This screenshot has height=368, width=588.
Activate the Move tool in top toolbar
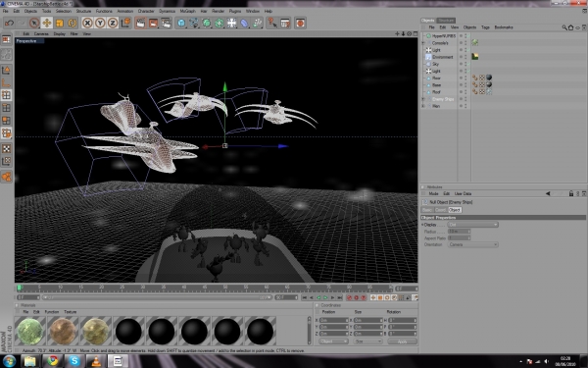[47, 24]
